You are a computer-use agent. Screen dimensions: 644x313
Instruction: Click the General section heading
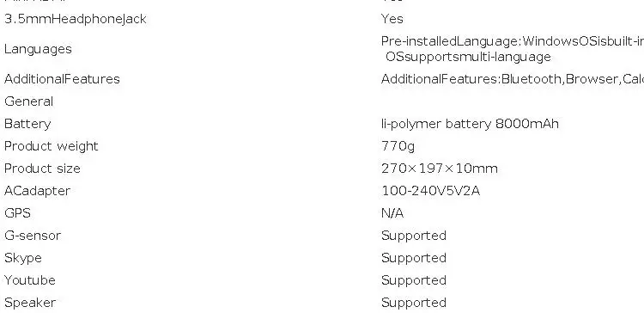(x=28, y=101)
